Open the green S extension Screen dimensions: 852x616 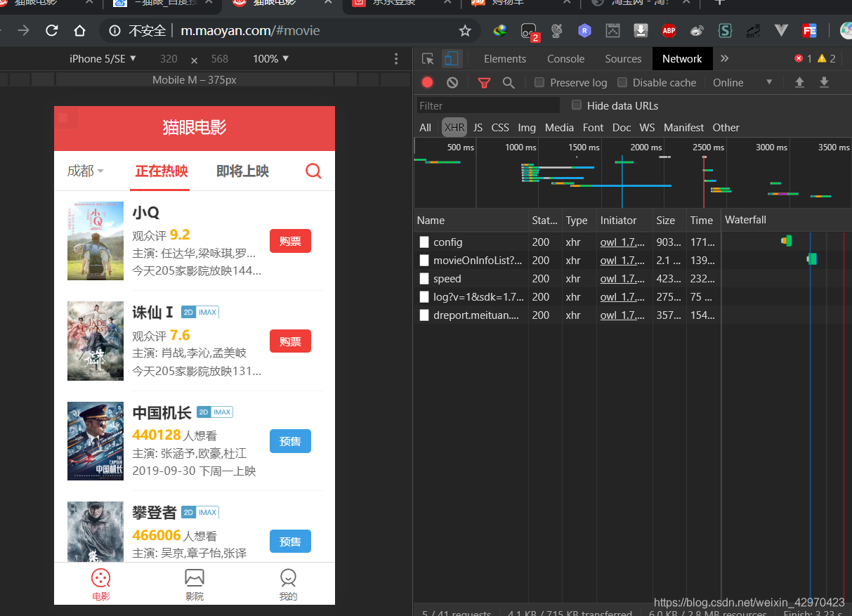pyautogui.click(x=725, y=31)
